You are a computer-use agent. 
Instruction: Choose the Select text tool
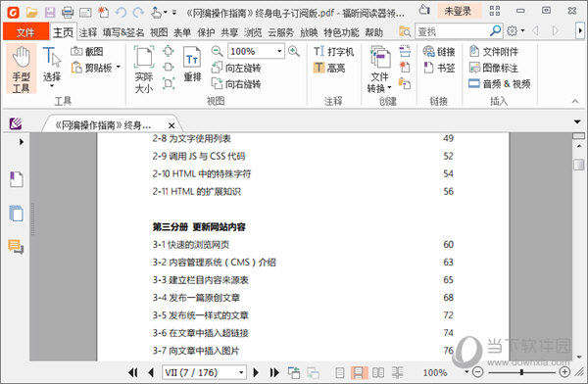52,67
